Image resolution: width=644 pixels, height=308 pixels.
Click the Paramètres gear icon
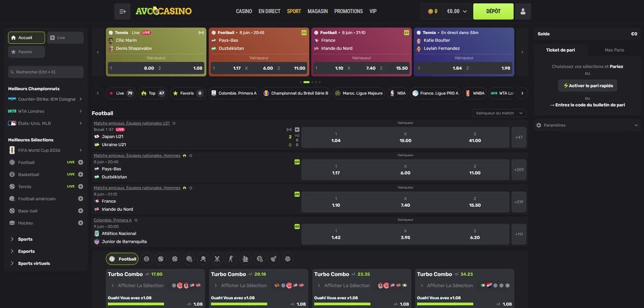(539, 125)
